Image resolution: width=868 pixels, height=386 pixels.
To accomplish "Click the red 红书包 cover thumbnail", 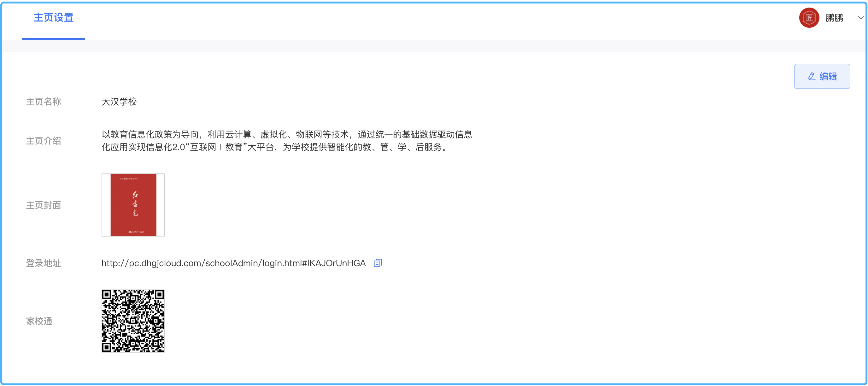I will click(x=133, y=205).
